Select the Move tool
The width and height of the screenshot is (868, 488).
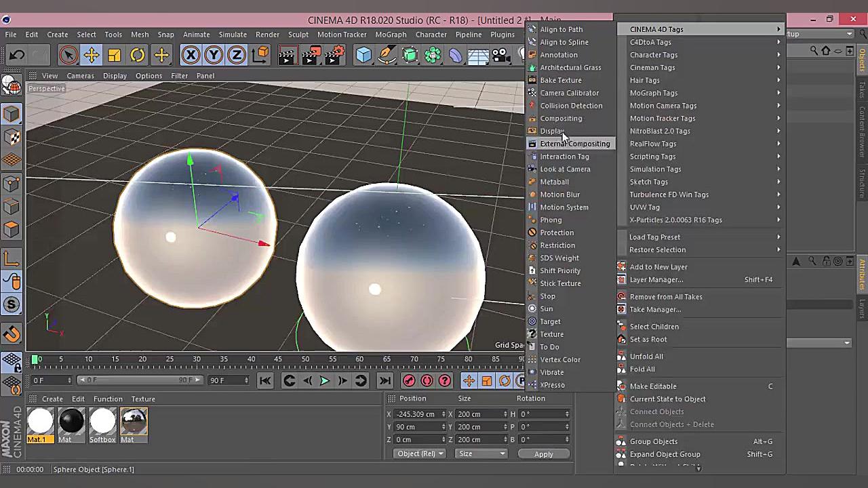[91, 55]
